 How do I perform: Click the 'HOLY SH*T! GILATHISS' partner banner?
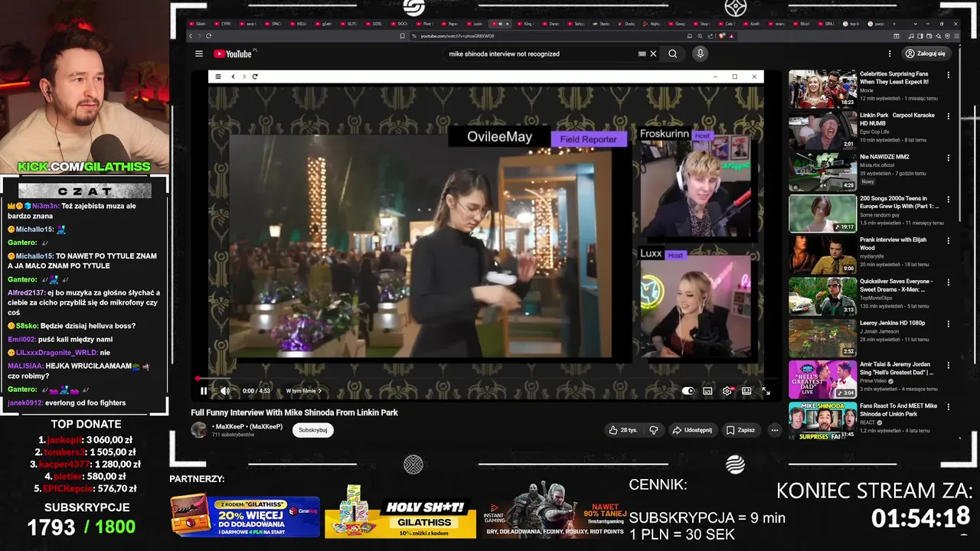(x=400, y=511)
